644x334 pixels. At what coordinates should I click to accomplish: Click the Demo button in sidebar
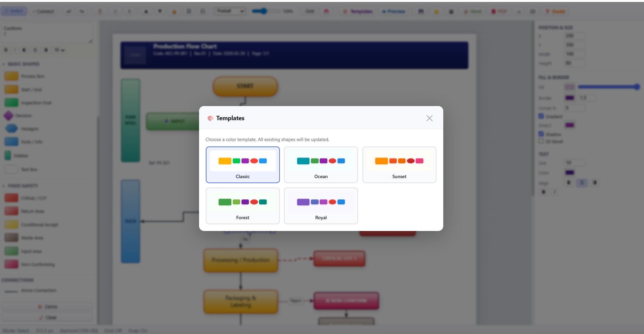pos(47,307)
